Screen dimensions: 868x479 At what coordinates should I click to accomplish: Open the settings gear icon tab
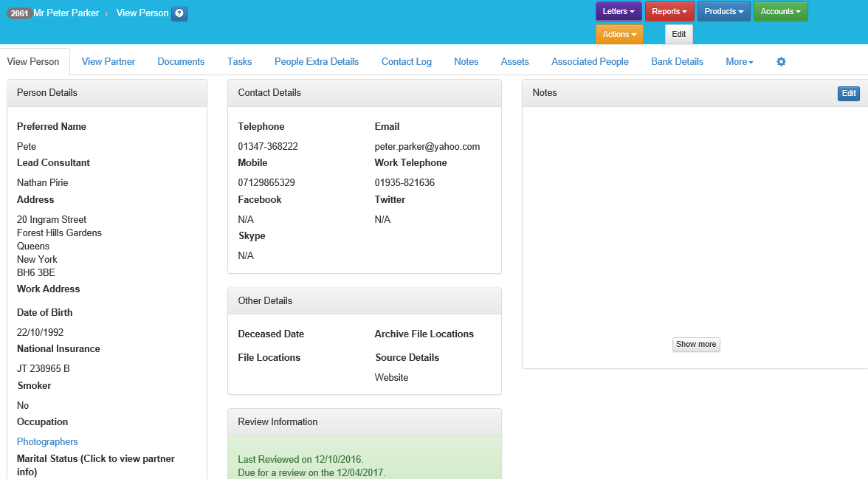[781, 62]
